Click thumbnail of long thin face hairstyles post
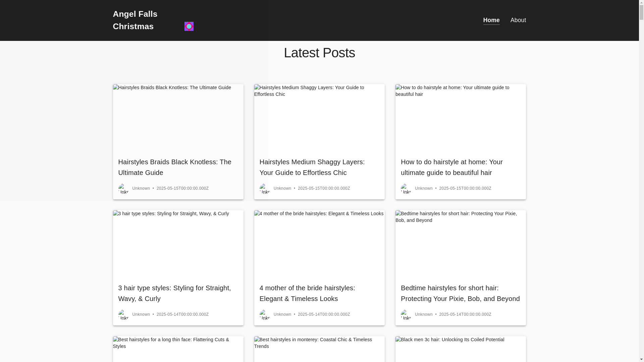Viewport: 644px width, 362px height. click(178, 349)
